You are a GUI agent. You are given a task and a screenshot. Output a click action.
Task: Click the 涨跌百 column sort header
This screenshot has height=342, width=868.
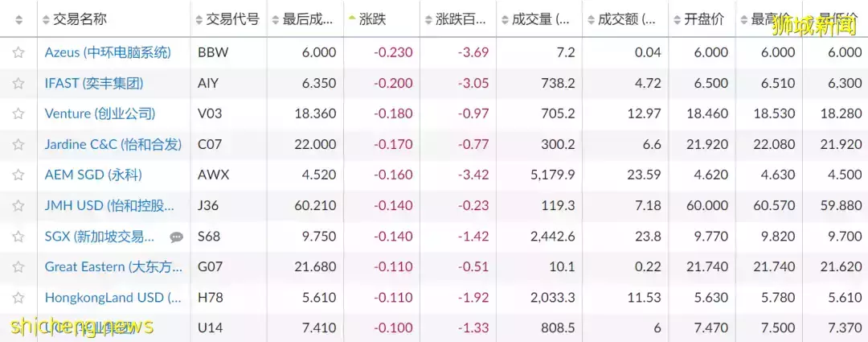click(x=456, y=20)
